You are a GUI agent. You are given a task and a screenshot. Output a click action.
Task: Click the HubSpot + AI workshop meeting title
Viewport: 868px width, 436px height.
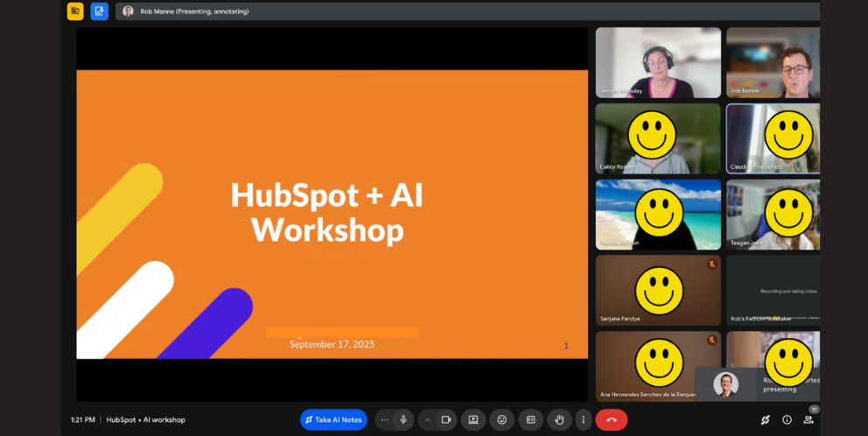click(145, 419)
